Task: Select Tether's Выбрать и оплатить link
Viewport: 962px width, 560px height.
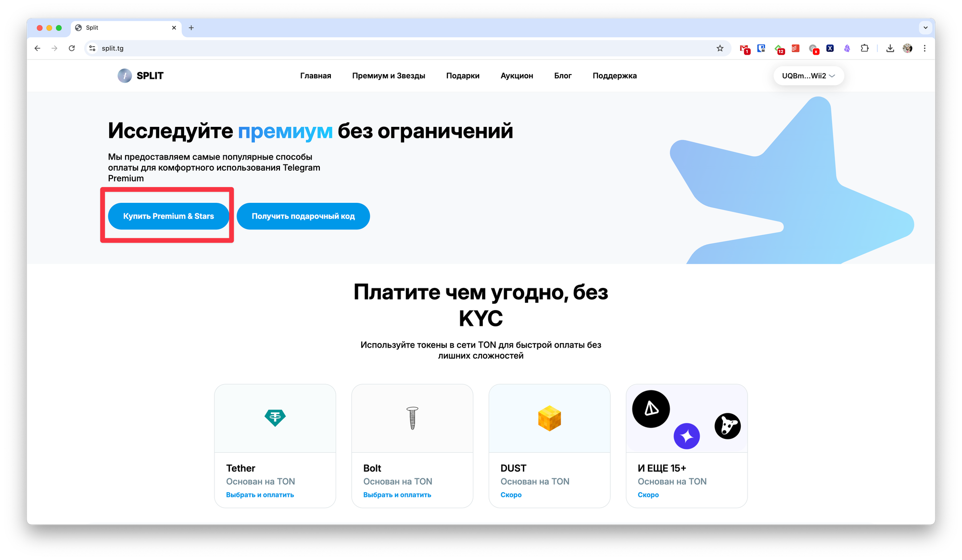Action: (260, 495)
